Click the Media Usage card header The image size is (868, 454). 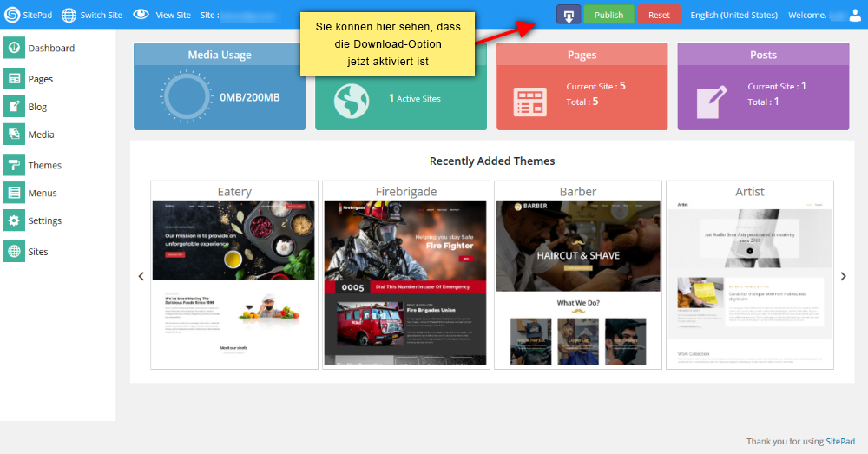220,55
